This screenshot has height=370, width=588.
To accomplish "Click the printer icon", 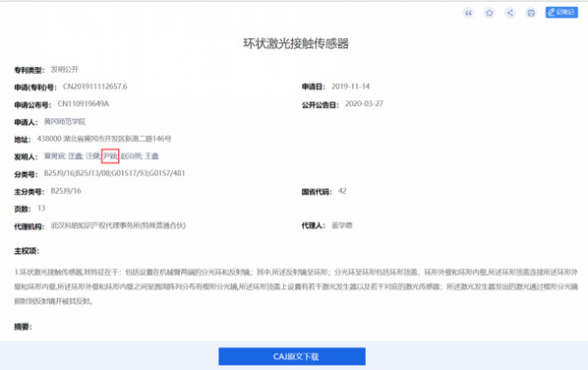I will [531, 13].
